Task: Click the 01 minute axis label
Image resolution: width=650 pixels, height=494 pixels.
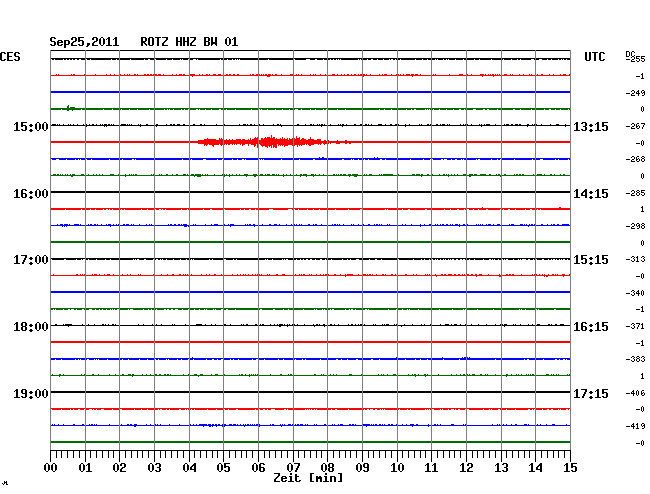Action: pos(85,467)
